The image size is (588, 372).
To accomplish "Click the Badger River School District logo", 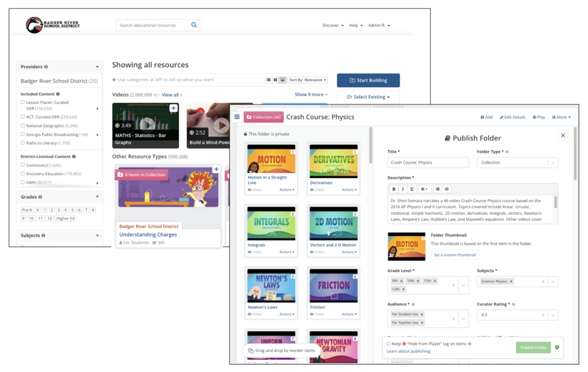I will pos(52,25).
